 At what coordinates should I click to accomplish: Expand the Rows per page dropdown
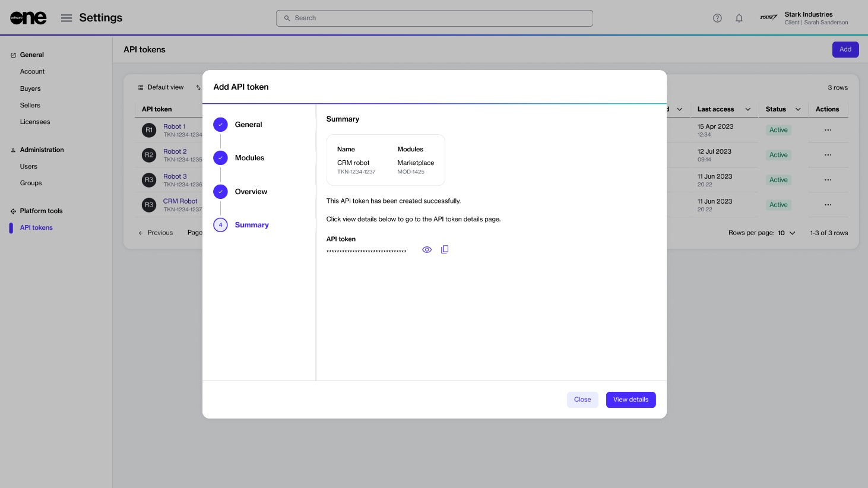(x=787, y=233)
